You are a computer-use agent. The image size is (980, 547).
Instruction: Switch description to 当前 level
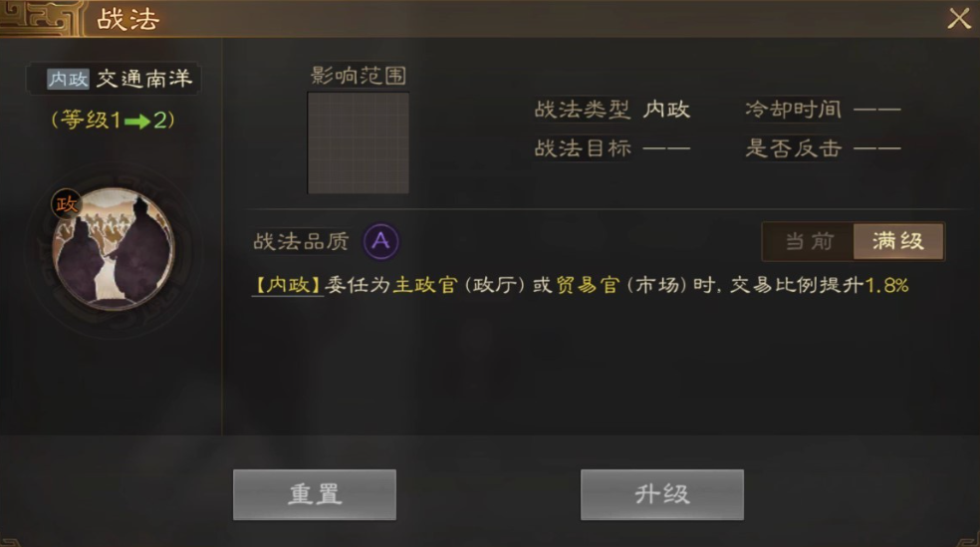(808, 241)
